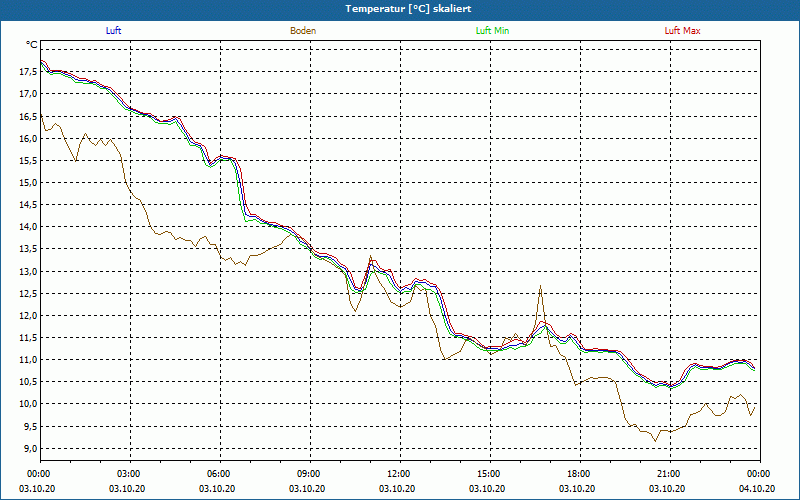Click the Boden curve minimum near 20:30
Viewport: 800px width, 500px height.
point(656,441)
